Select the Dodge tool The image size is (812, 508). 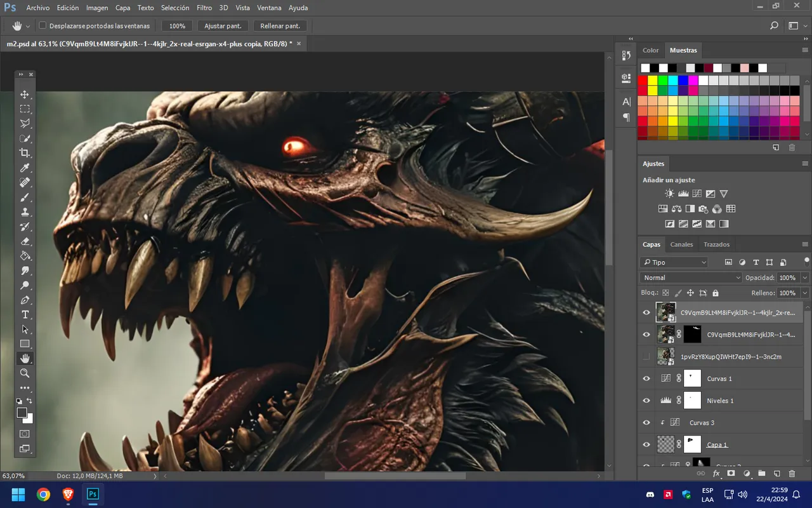[25, 285]
